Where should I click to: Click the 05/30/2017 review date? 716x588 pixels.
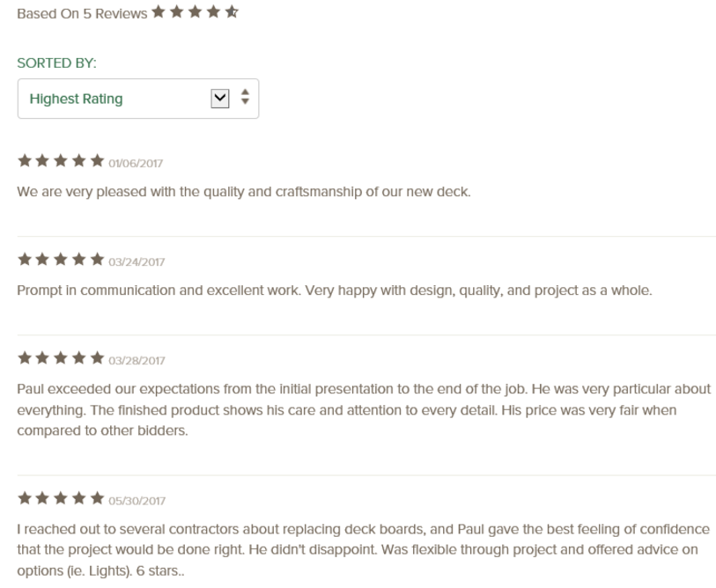click(137, 501)
